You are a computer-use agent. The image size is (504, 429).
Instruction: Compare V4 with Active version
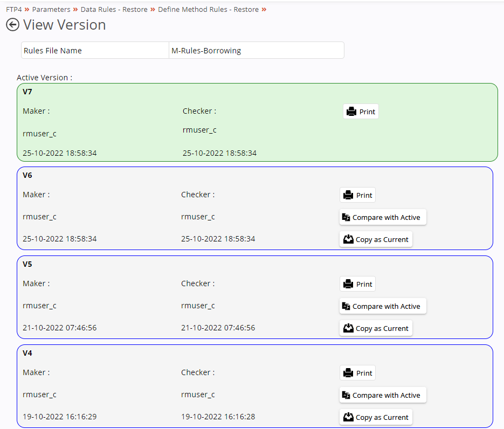[383, 395]
